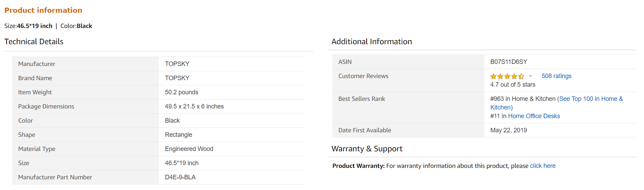Screen dimensions: 644x190
Task: Click the '4.7 out of 5 stars' text
Action: tap(513, 85)
